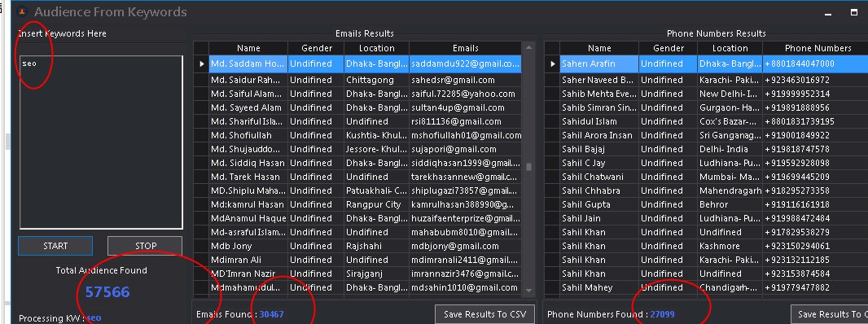Sort emails table by Emails header

[465, 48]
